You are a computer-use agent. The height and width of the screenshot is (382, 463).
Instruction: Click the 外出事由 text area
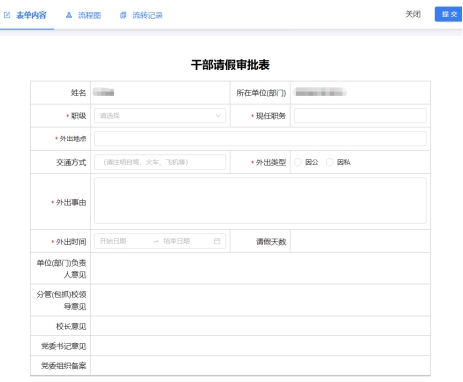[x=260, y=201]
